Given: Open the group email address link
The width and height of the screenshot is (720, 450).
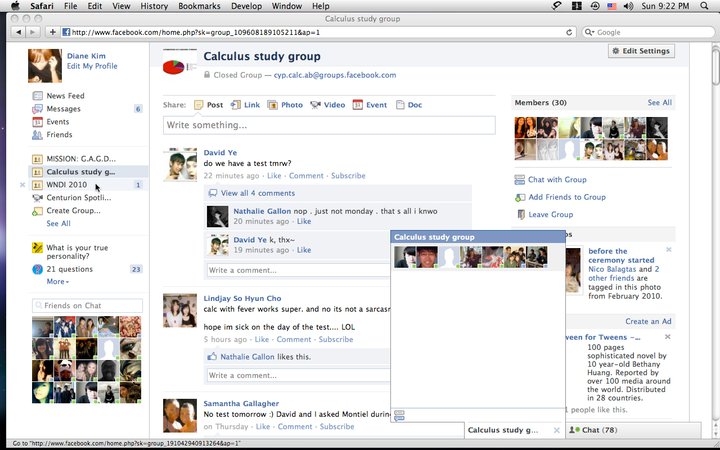Looking at the screenshot, I should [x=335, y=75].
